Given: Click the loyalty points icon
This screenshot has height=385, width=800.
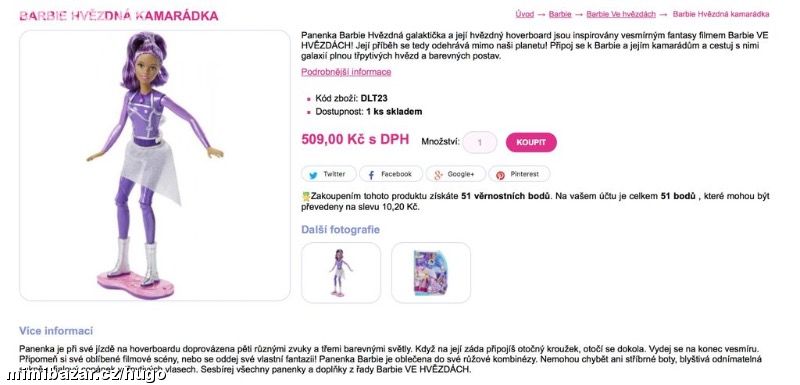Looking at the screenshot, I should [x=306, y=196].
